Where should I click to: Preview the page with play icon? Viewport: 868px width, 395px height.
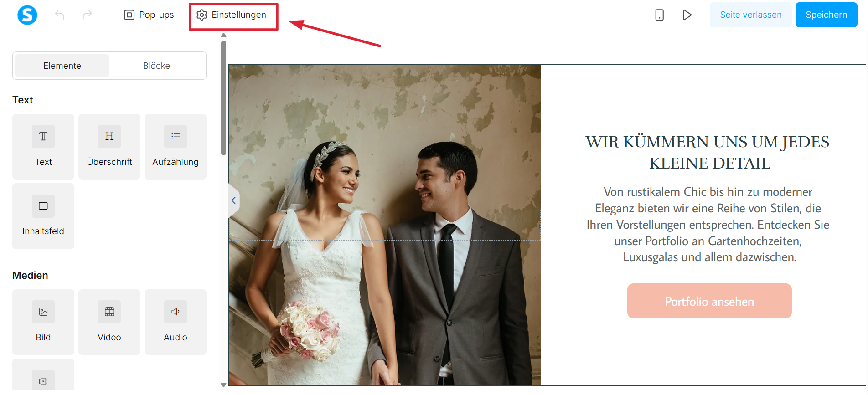coord(687,15)
